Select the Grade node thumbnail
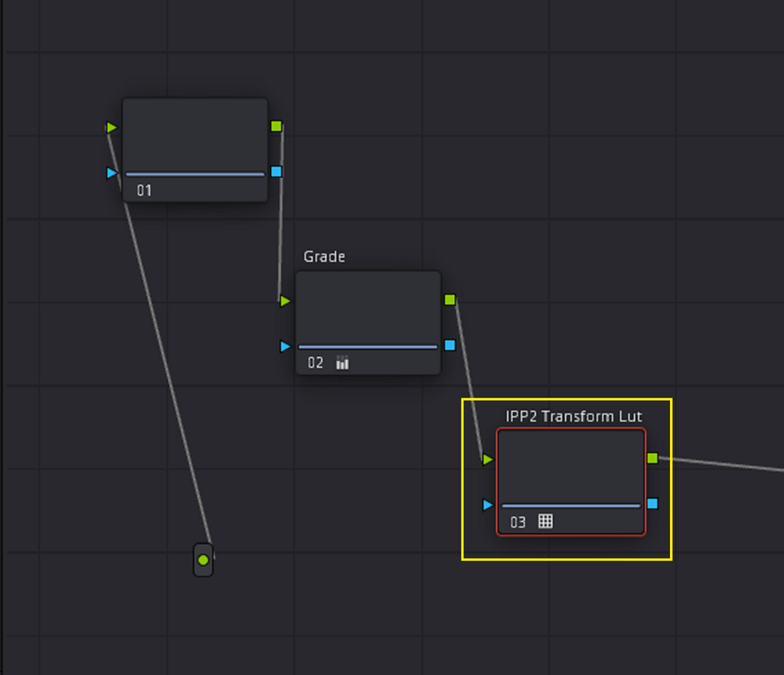Image resolution: width=784 pixels, height=675 pixels. [368, 308]
